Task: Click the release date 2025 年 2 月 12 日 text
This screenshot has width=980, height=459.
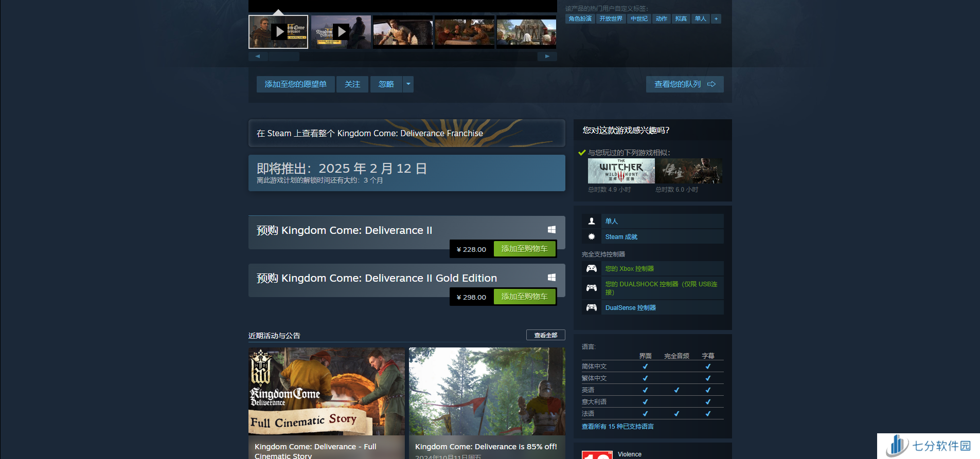Action: tap(372, 169)
